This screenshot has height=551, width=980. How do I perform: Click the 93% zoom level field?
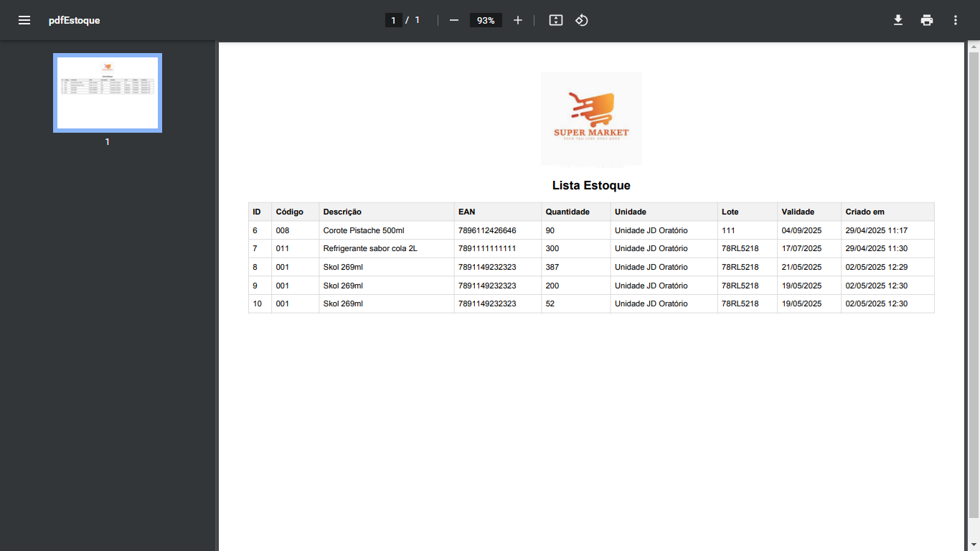[486, 20]
